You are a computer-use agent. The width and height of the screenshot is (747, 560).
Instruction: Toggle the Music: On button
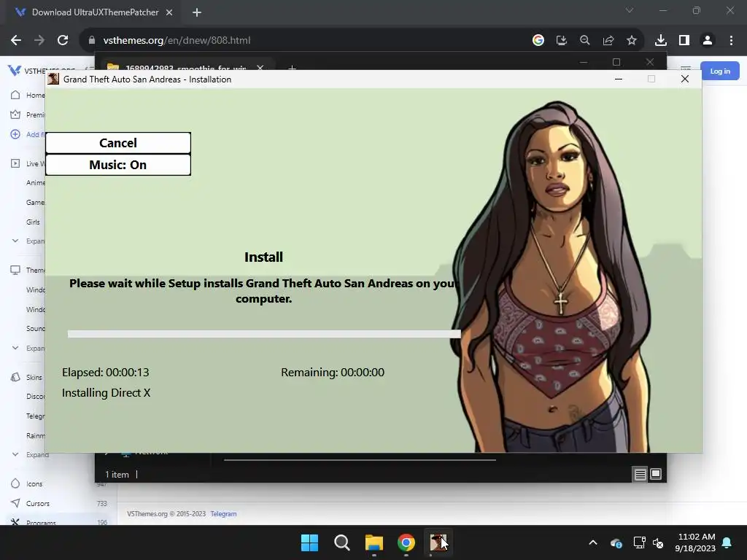pos(118,165)
